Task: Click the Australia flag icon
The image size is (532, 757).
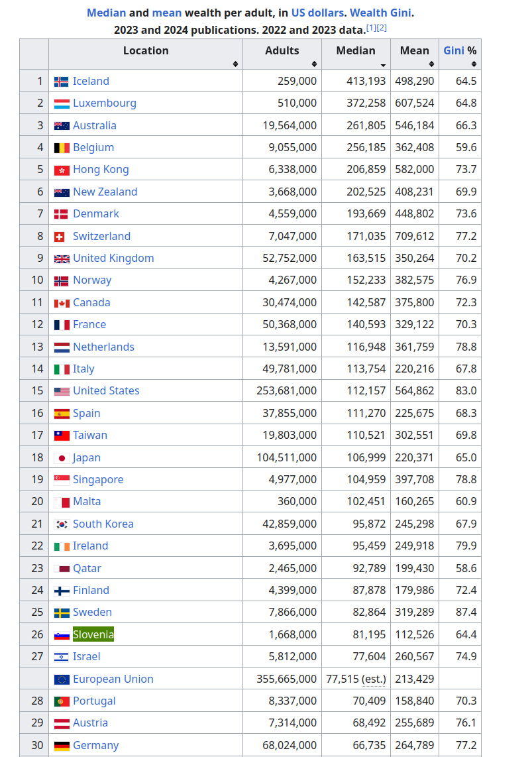Action: [x=61, y=126]
